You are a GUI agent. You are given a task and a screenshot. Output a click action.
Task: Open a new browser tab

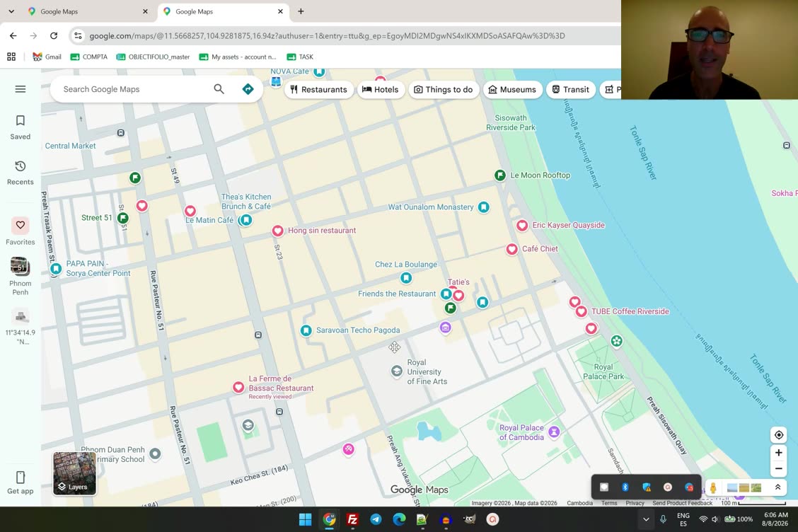pyautogui.click(x=301, y=11)
